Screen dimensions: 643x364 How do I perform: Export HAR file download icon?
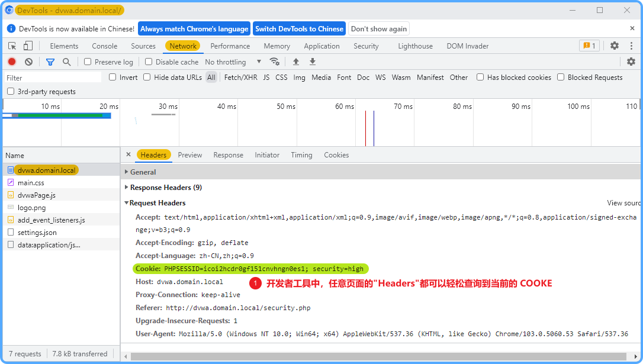(313, 62)
